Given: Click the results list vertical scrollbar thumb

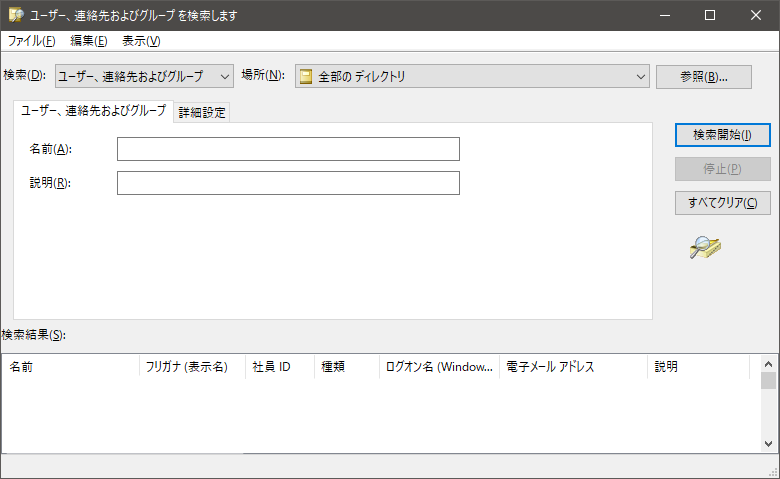Looking at the screenshot, I should pyautogui.click(x=769, y=381).
